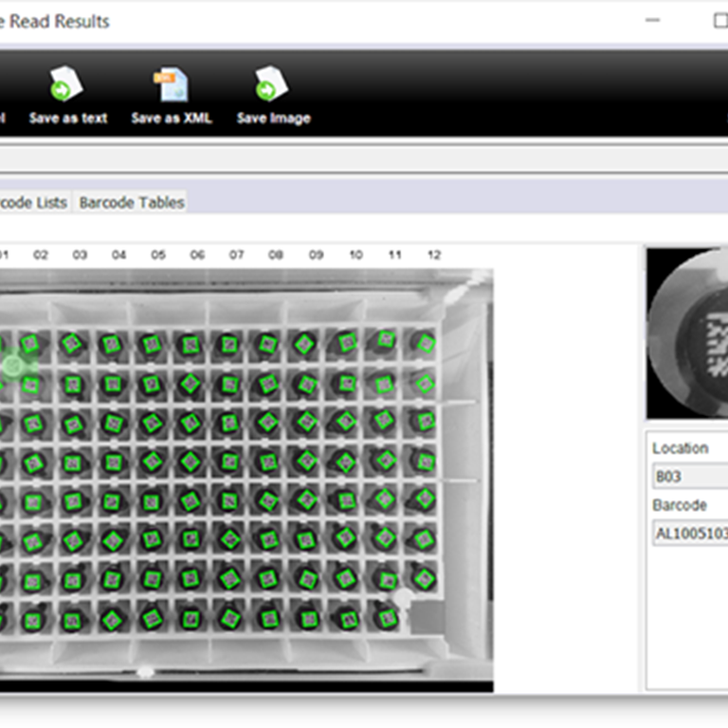
Task: Click the Location field showing B03
Action: 689,476
